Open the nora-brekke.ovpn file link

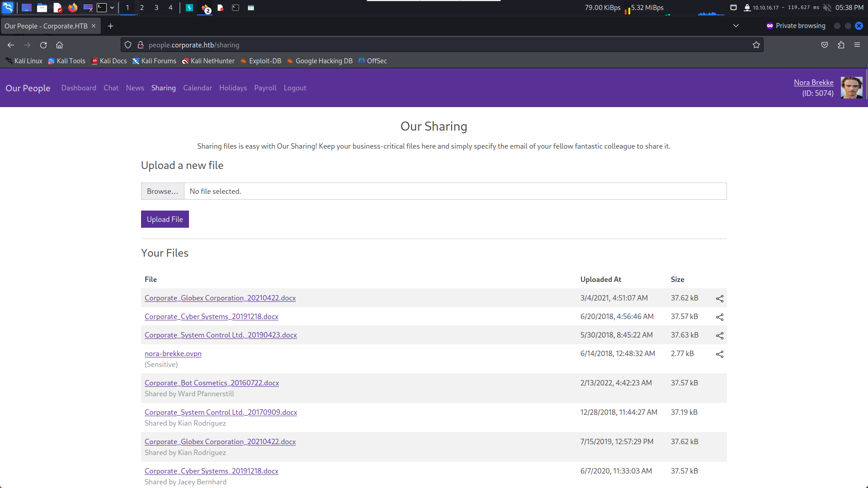pyautogui.click(x=173, y=353)
